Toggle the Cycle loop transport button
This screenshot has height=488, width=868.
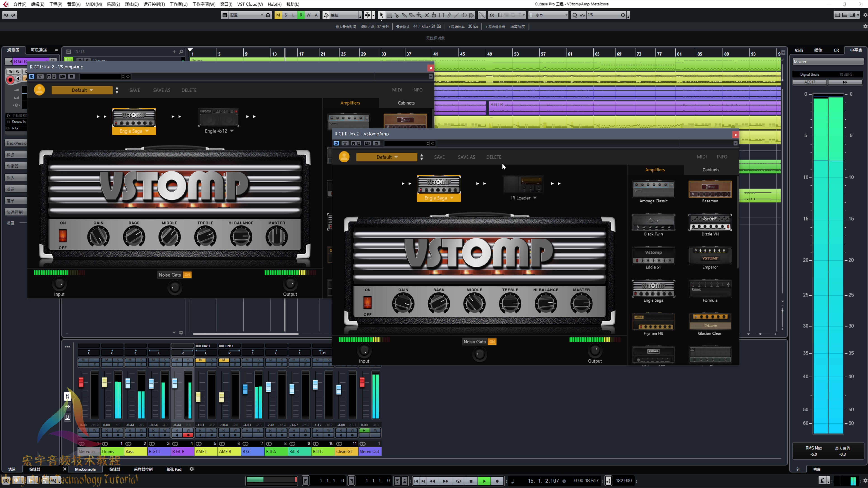(458, 481)
